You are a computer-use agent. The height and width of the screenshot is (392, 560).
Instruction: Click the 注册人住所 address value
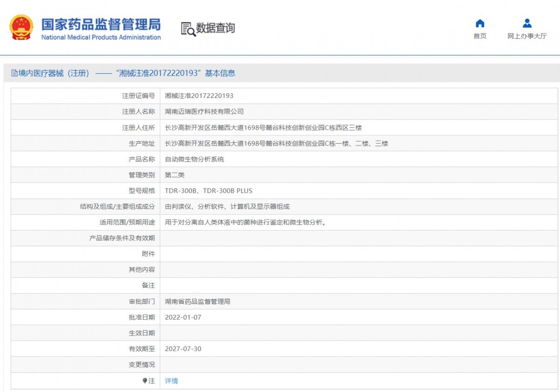point(264,127)
